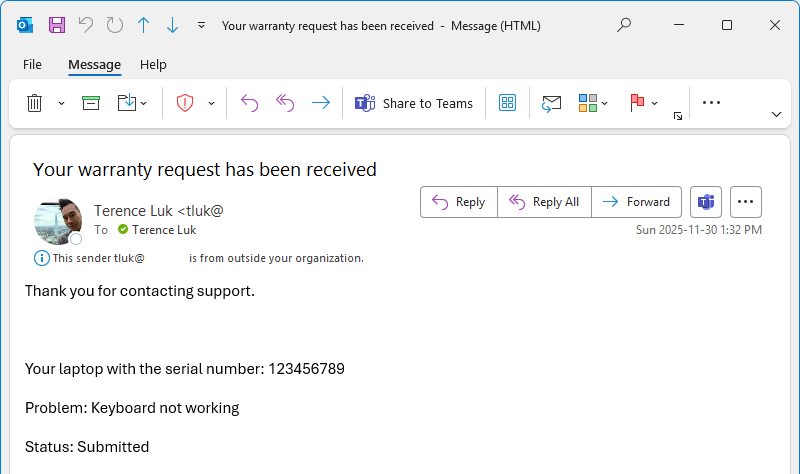Click the Save icon in title bar
800x474 pixels.
click(57, 25)
